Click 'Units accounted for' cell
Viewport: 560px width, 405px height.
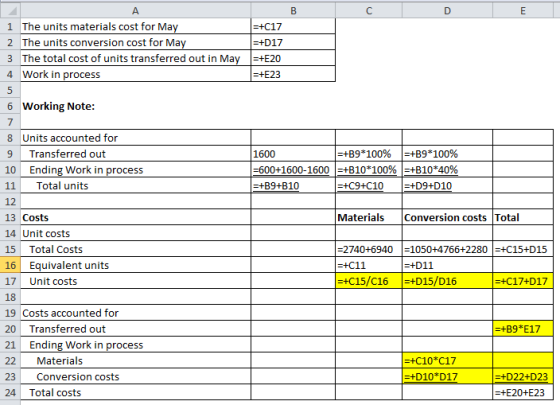coord(136,138)
